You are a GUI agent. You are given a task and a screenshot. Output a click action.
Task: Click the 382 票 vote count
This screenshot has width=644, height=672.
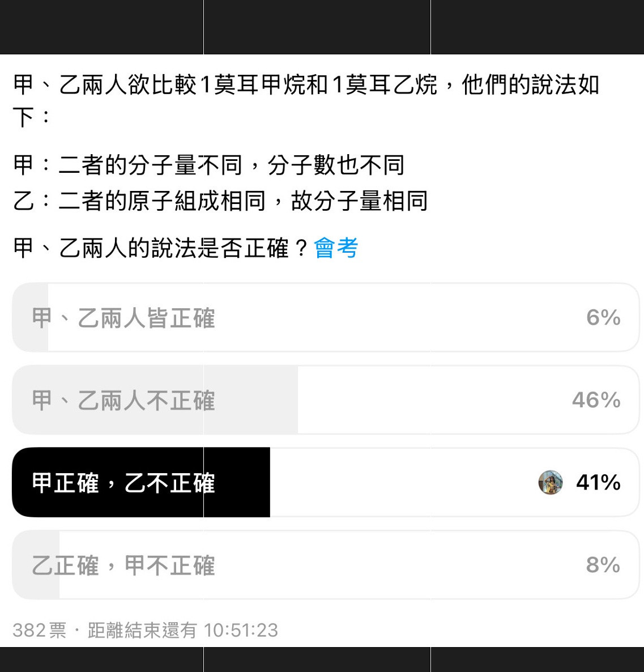(40, 631)
